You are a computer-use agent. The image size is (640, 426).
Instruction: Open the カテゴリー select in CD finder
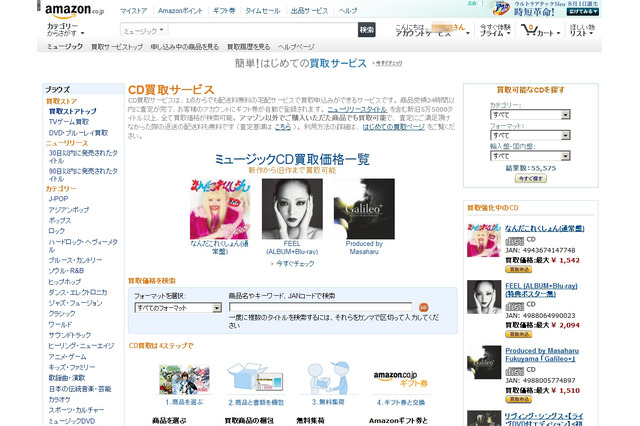pos(530,115)
